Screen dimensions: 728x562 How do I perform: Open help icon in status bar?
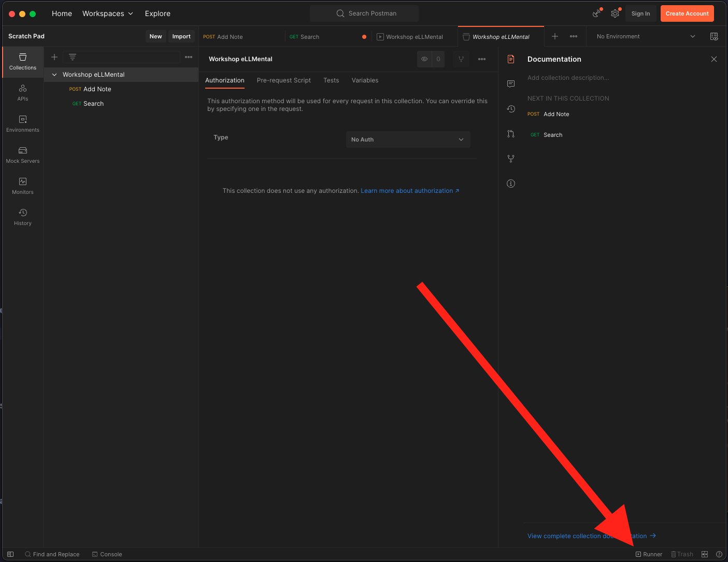(x=719, y=554)
